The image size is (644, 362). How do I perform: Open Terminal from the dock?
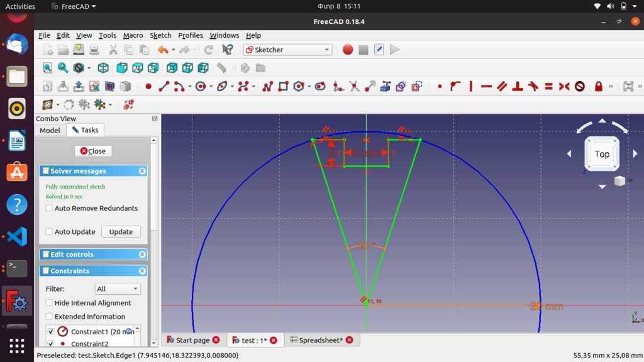pyautogui.click(x=17, y=268)
